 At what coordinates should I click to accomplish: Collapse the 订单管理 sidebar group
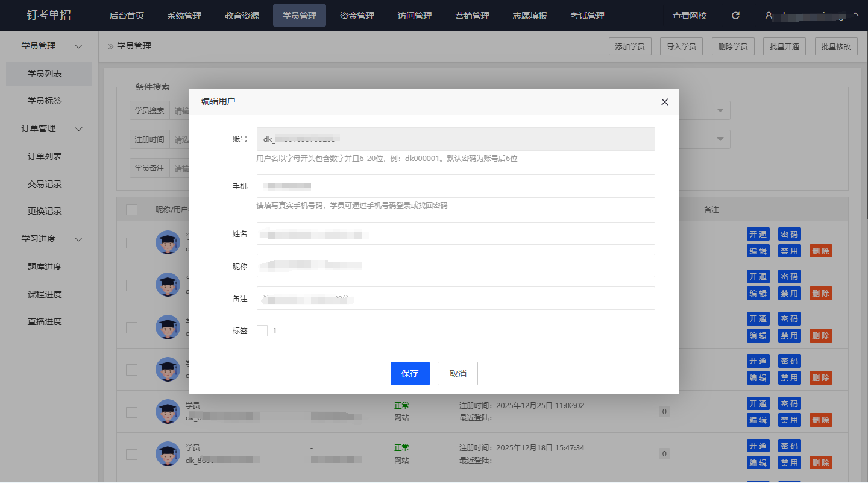click(78, 129)
